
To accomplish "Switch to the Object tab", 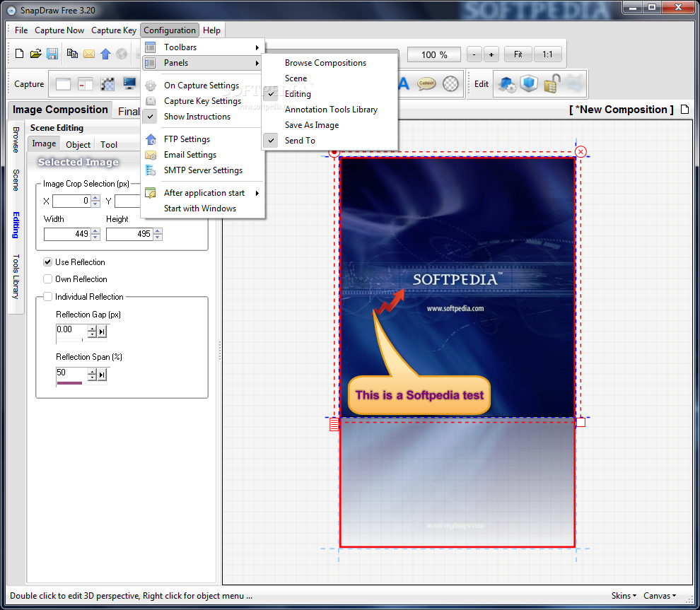I will 78,145.
